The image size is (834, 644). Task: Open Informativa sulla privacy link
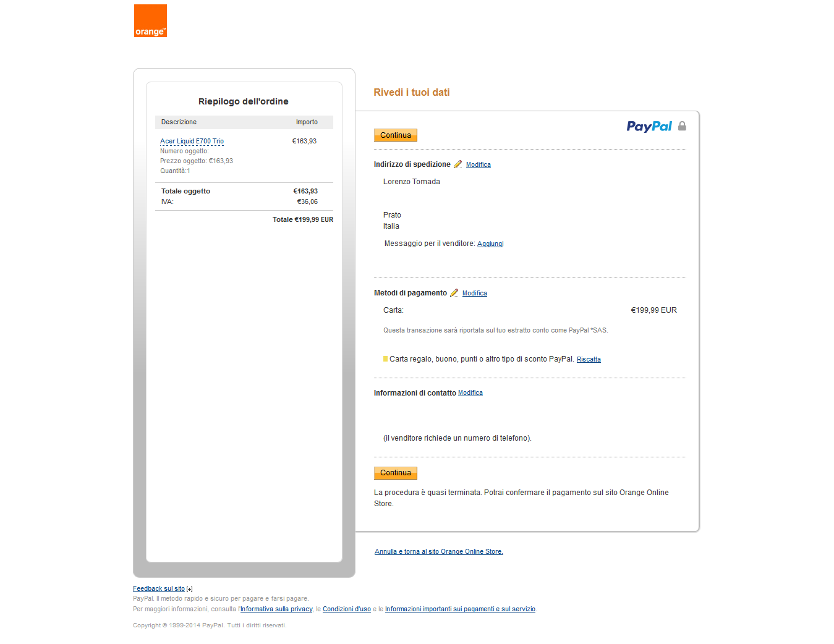coord(276,609)
